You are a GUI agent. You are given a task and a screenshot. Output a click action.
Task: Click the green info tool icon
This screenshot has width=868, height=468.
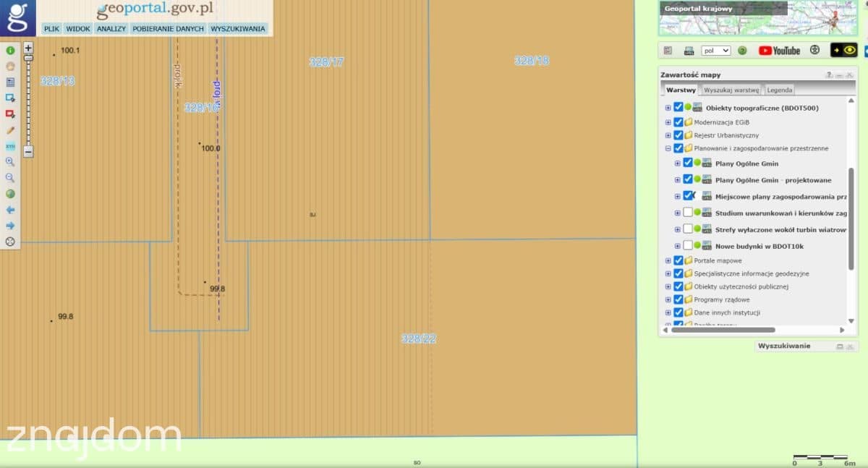(x=10, y=51)
